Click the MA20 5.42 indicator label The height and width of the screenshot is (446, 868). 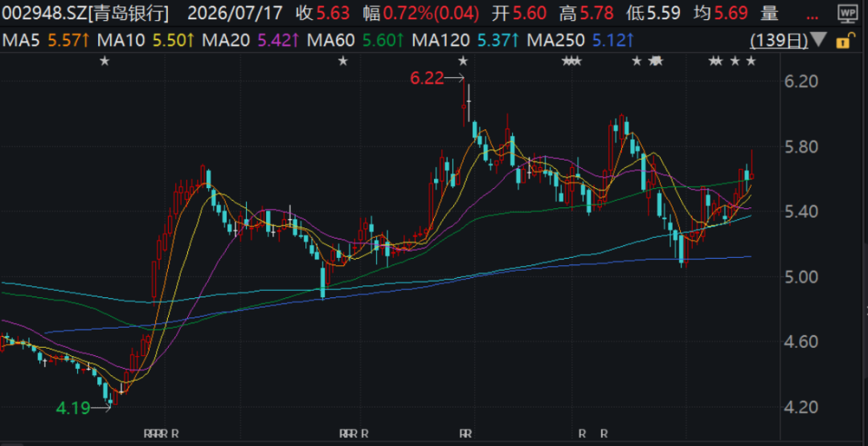tap(251, 40)
